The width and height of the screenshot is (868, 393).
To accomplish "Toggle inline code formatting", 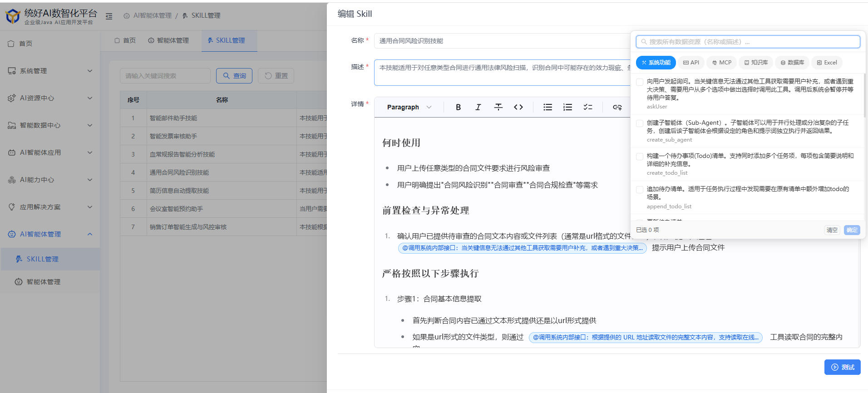I will [x=518, y=107].
